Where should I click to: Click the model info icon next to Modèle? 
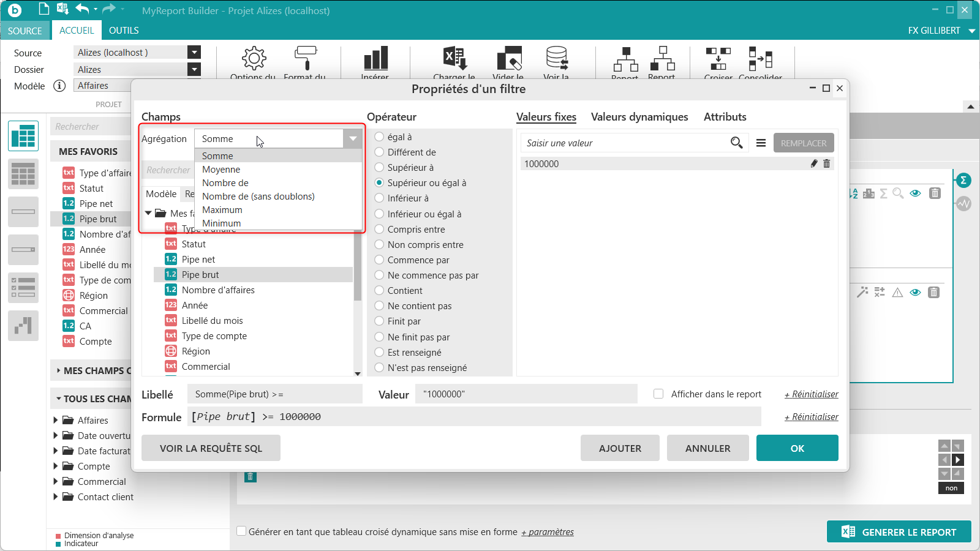pos(59,86)
